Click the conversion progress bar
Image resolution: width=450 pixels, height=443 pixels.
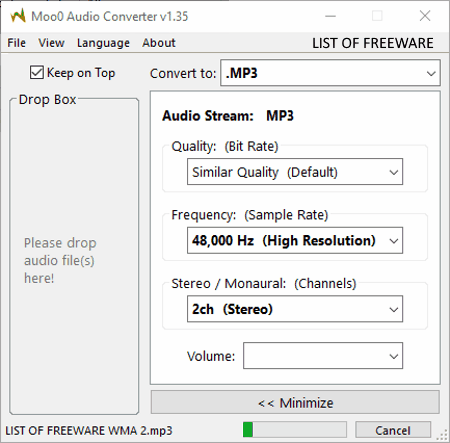click(295, 429)
